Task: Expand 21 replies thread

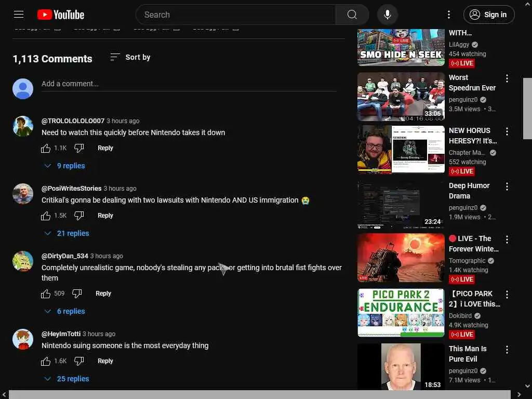Action: click(x=67, y=233)
